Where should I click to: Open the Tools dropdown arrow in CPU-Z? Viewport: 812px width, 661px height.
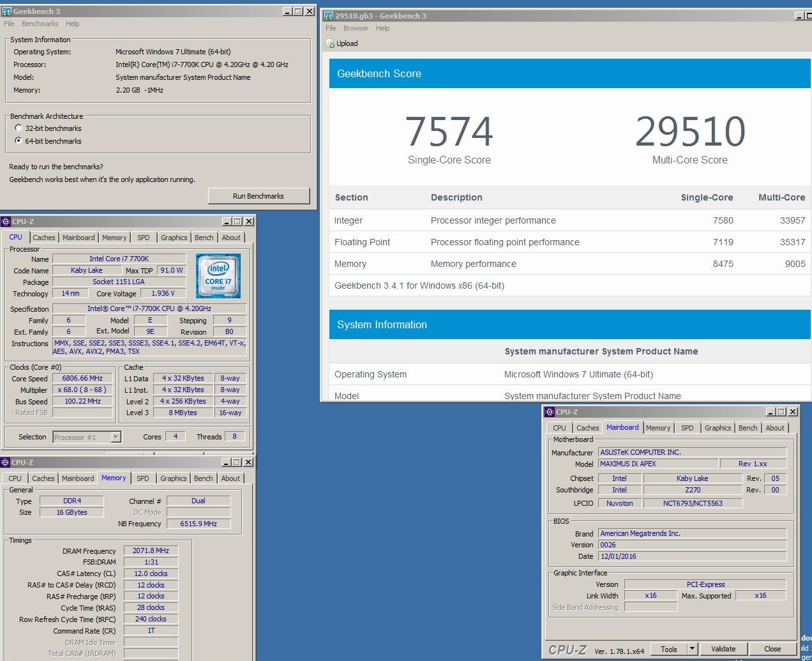click(x=691, y=649)
